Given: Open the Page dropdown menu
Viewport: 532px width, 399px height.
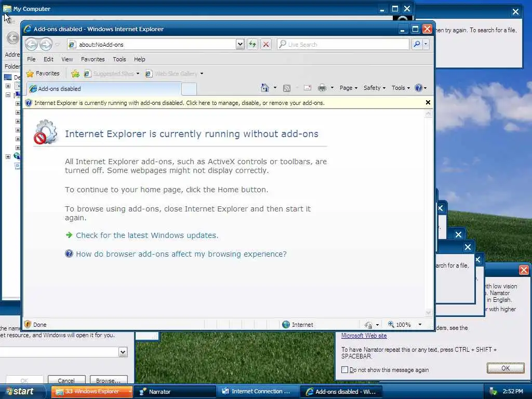Looking at the screenshot, I should point(349,88).
